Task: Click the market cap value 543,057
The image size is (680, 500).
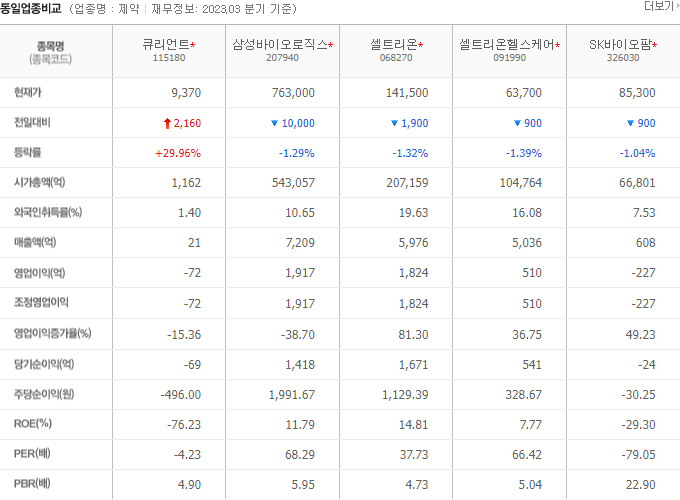Action: [x=293, y=183]
